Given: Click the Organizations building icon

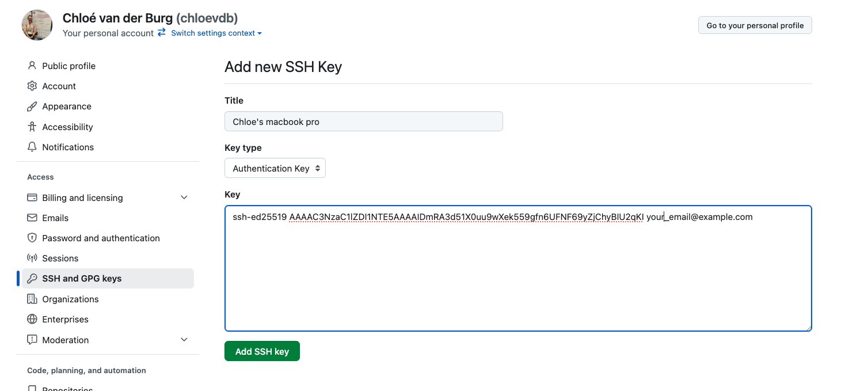Looking at the screenshot, I should click(32, 299).
